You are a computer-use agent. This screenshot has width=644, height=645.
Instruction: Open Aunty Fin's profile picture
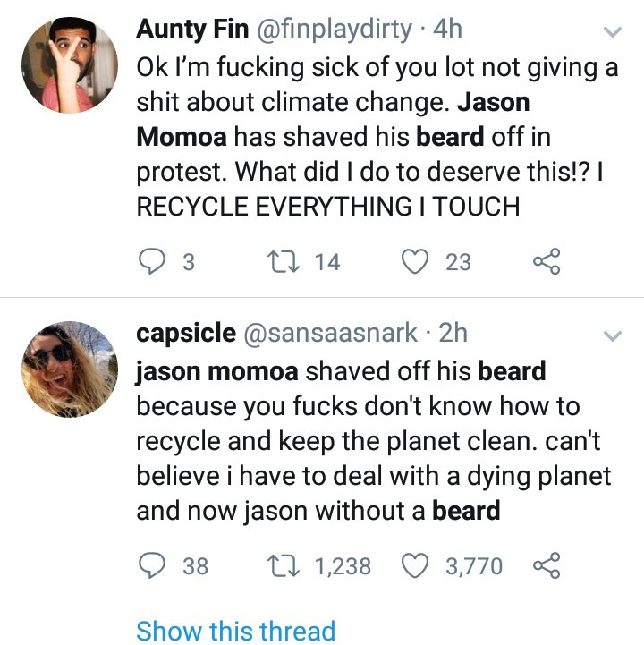pyautogui.click(x=69, y=65)
